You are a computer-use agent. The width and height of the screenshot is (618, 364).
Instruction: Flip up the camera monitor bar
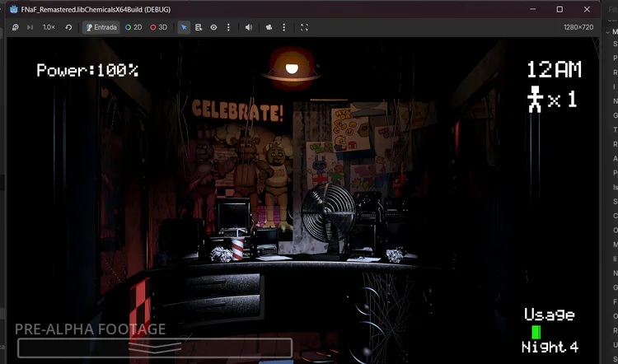[x=155, y=348]
